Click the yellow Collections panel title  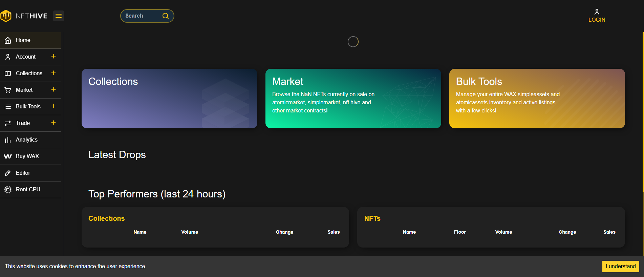point(106,218)
